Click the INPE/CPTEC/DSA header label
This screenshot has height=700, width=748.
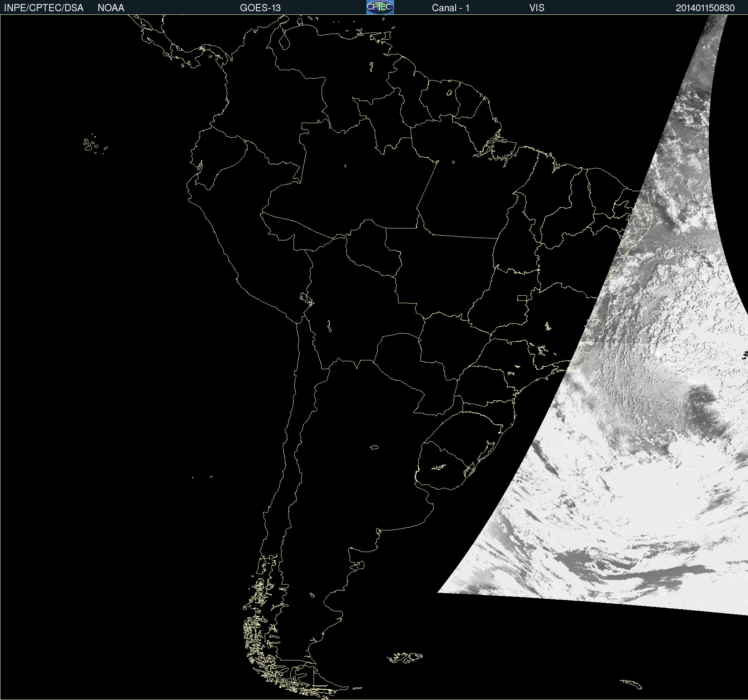pyautogui.click(x=44, y=8)
